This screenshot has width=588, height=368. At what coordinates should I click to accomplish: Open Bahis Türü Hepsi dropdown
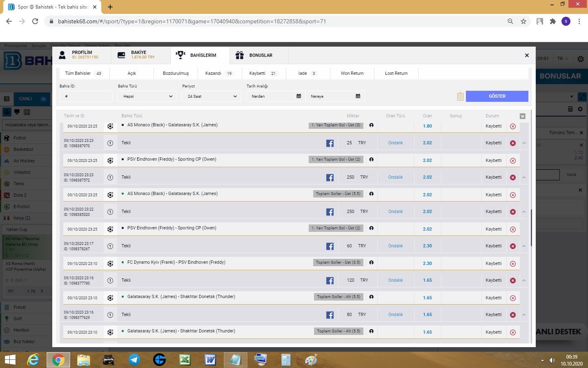point(147,96)
